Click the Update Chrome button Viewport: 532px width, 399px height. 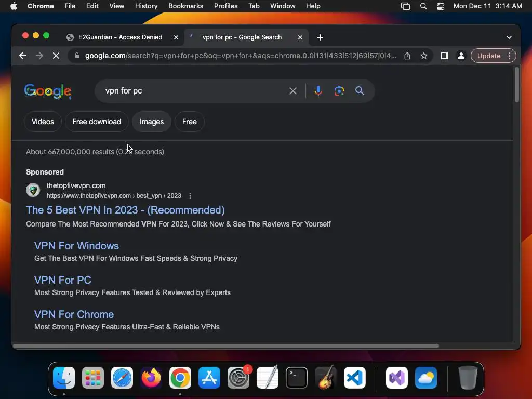click(489, 56)
